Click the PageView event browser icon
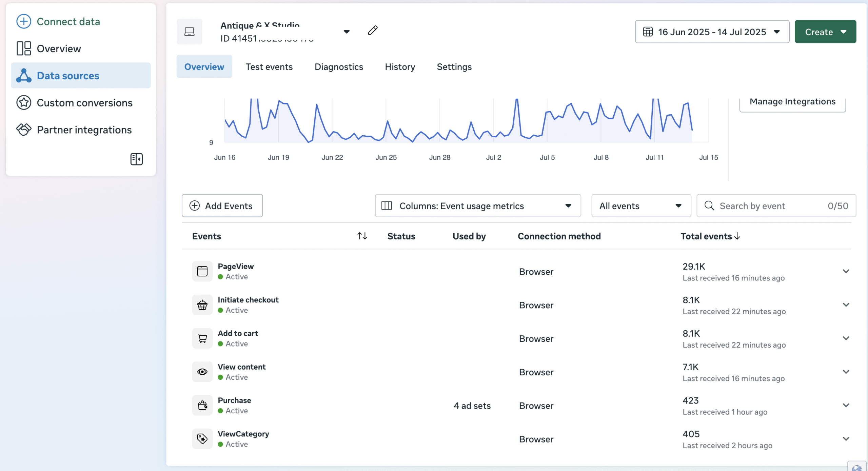 tap(202, 271)
